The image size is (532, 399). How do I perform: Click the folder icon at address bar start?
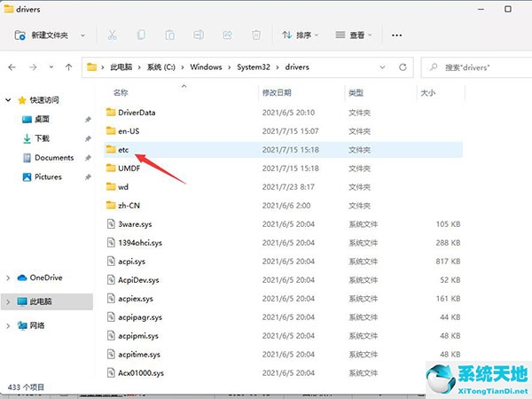pos(92,66)
